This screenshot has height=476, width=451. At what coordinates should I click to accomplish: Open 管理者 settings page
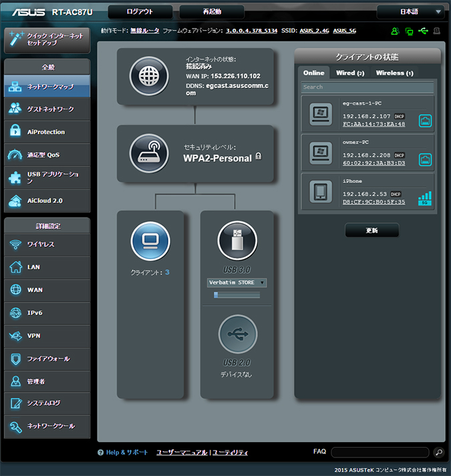[47, 381]
